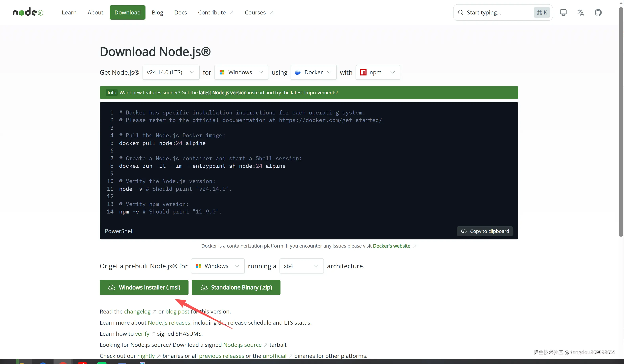Click the Node.js logo in header

[x=28, y=12]
